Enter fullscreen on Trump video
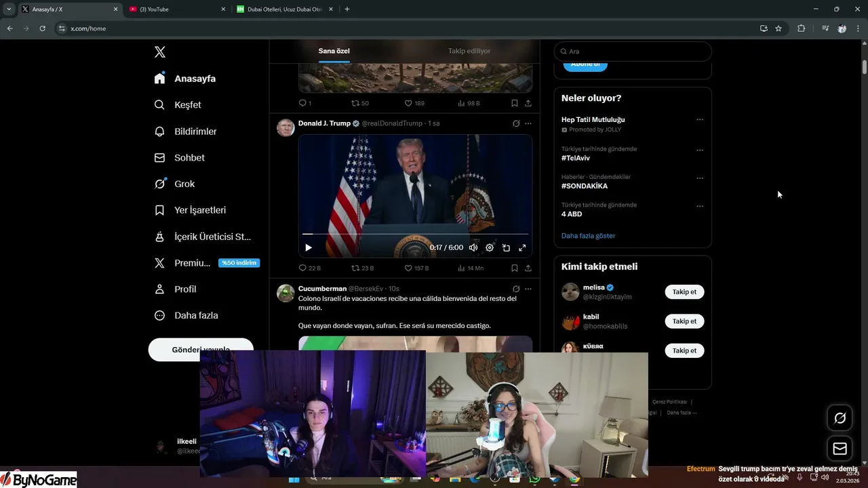Image resolution: width=868 pixels, height=488 pixels. [522, 247]
